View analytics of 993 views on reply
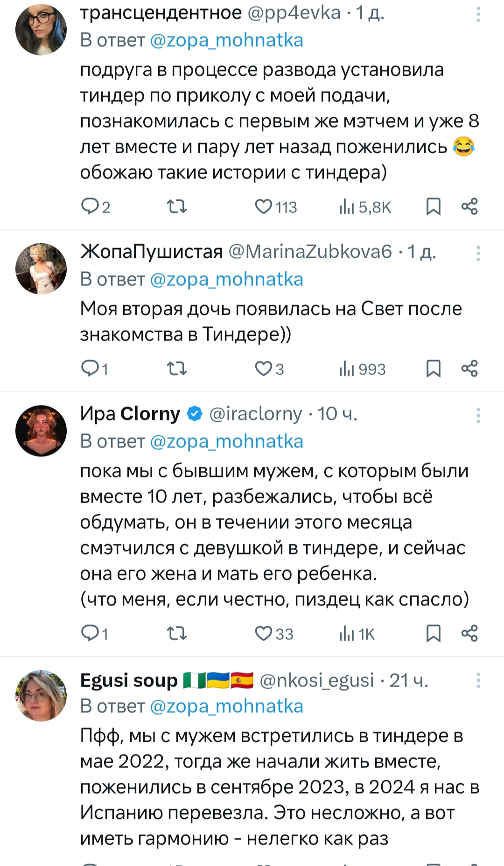 (363, 369)
